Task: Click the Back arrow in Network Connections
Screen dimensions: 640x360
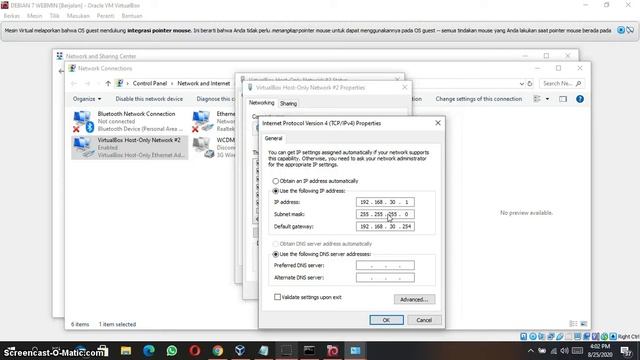Action: coord(74,83)
